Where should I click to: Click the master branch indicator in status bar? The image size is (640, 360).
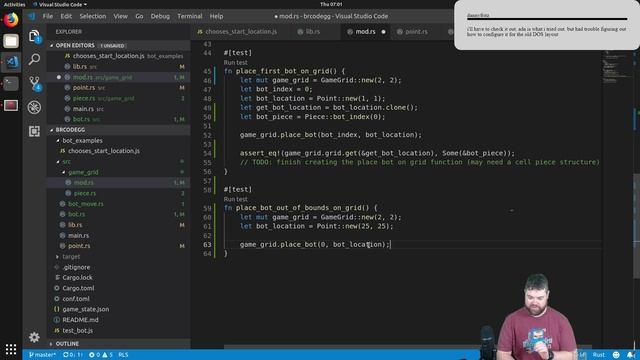tap(42, 355)
